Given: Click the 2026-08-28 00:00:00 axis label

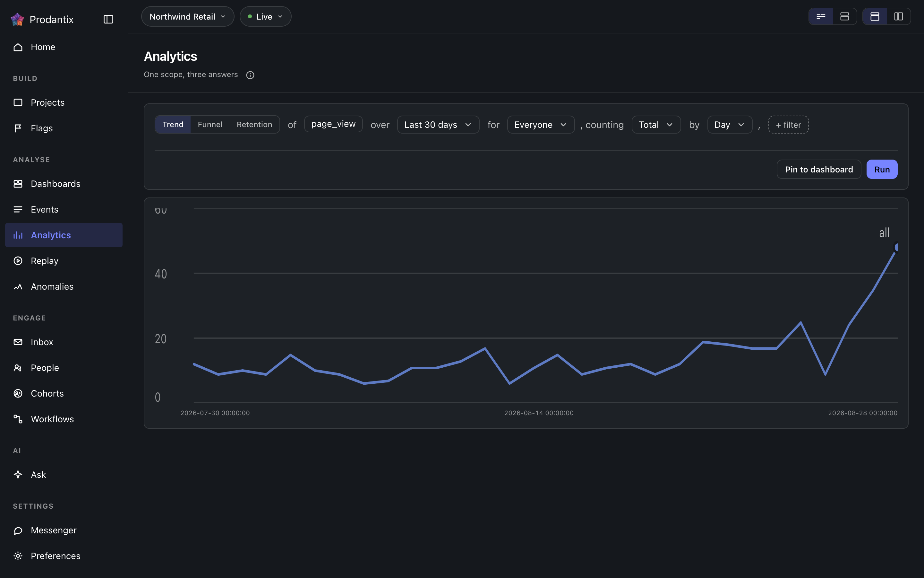Looking at the screenshot, I should coord(862,413).
